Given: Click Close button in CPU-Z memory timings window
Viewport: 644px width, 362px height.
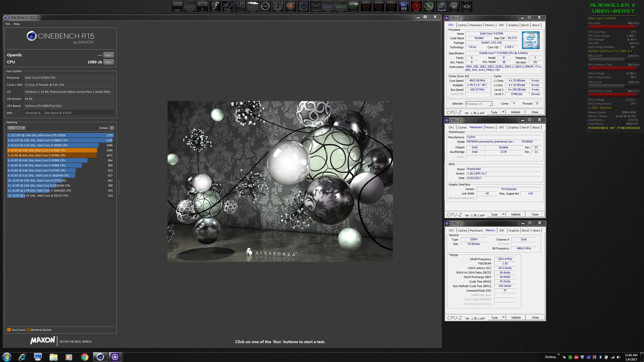Looking at the screenshot, I should 535,318.
